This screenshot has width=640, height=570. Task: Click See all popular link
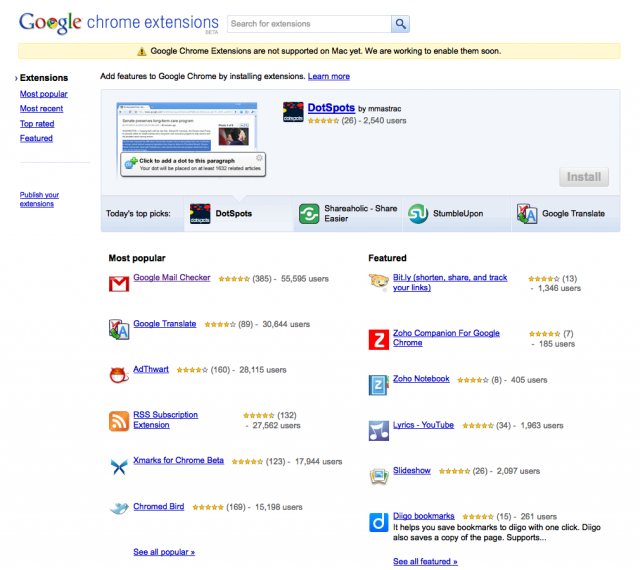(164, 552)
